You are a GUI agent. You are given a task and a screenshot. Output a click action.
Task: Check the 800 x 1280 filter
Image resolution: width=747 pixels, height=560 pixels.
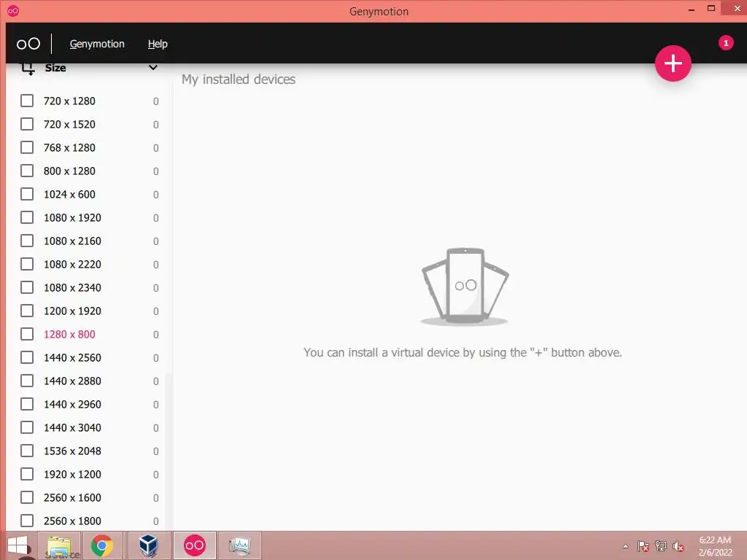pyautogui.click(x=27, y=171)
